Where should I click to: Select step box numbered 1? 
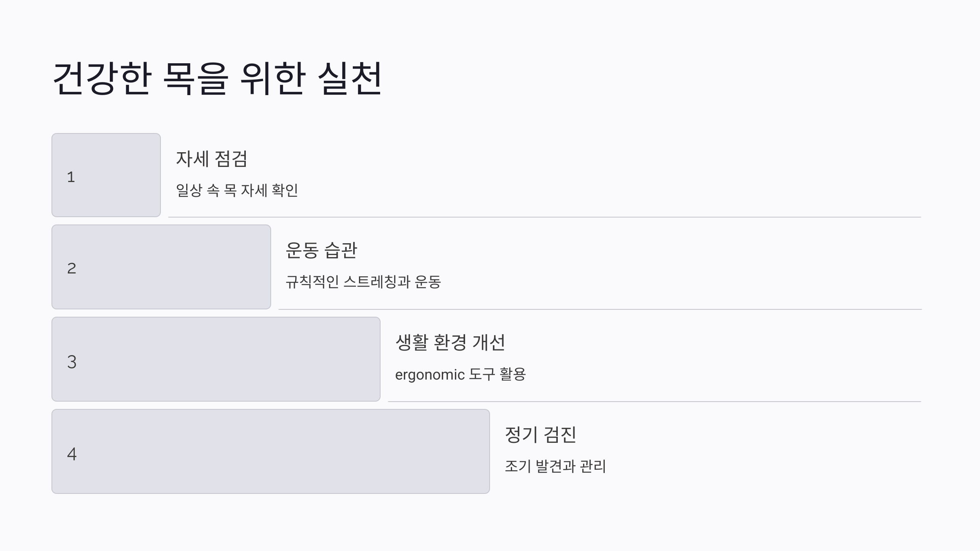coord(106,175)
